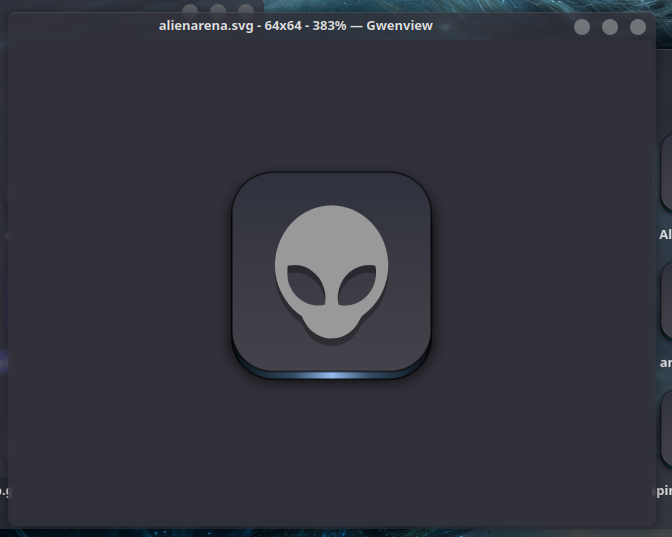
Task: Close the Gwenview window
Action: click(638, 27)
